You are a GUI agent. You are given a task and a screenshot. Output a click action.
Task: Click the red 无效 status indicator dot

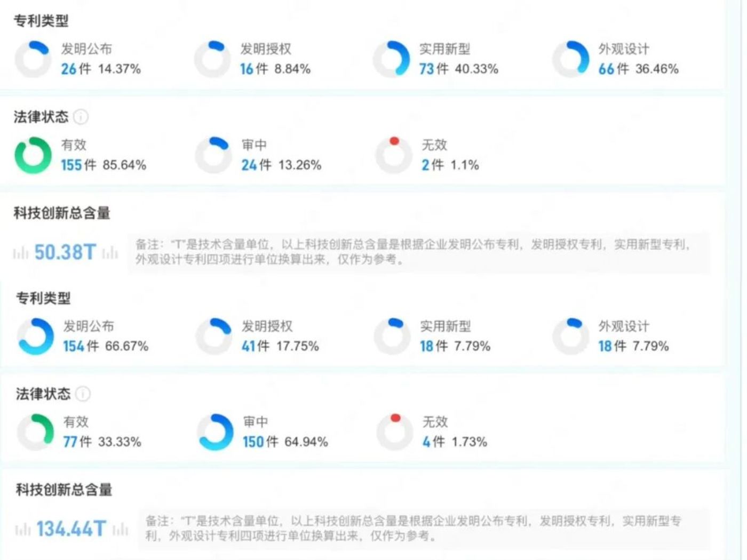(x=395, y=141)
